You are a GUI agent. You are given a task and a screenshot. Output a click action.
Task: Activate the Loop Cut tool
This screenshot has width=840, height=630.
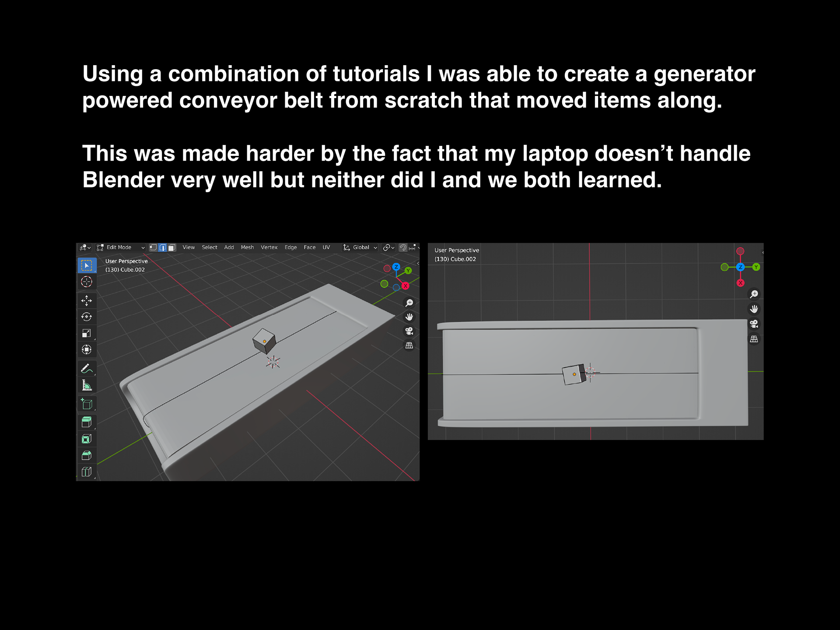87,472
